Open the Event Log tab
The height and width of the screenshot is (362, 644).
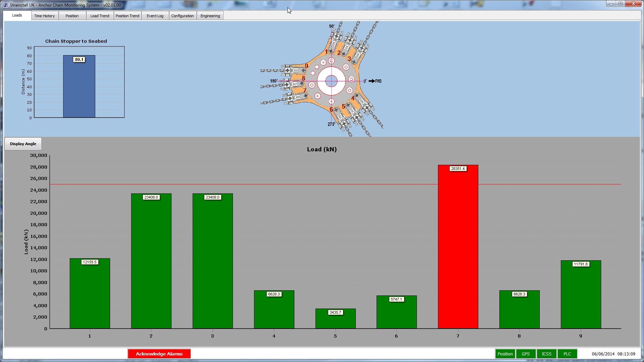pos(155,16)
